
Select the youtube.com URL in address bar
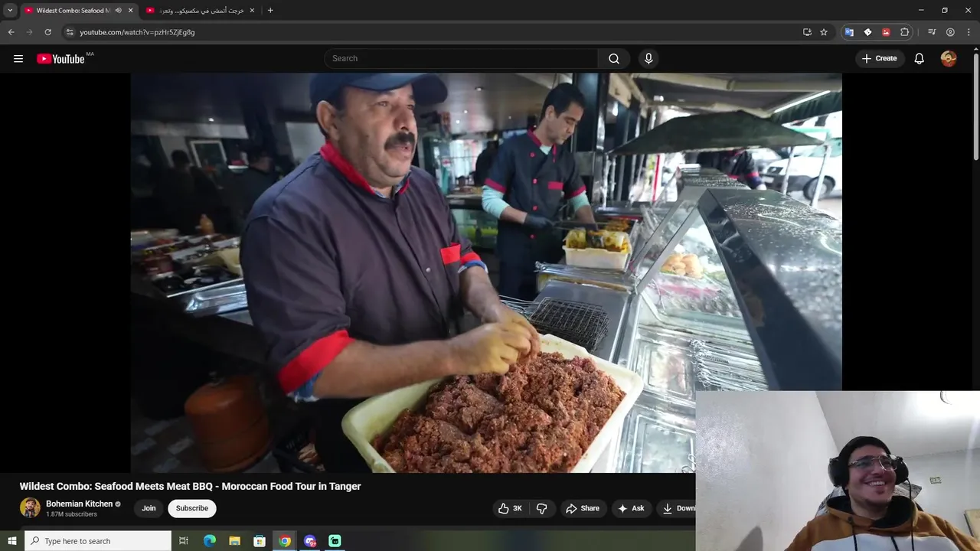point(137,32)
